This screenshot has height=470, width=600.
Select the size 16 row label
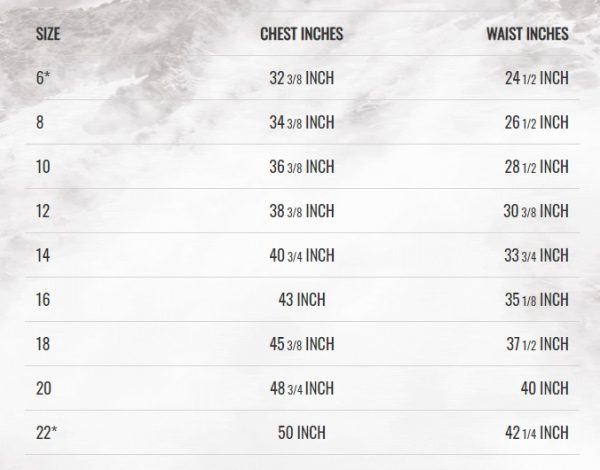pos(43,299)
